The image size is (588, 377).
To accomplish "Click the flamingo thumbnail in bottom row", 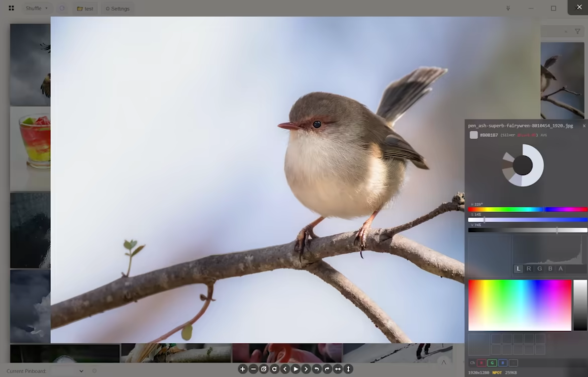I will coord(287,353).
